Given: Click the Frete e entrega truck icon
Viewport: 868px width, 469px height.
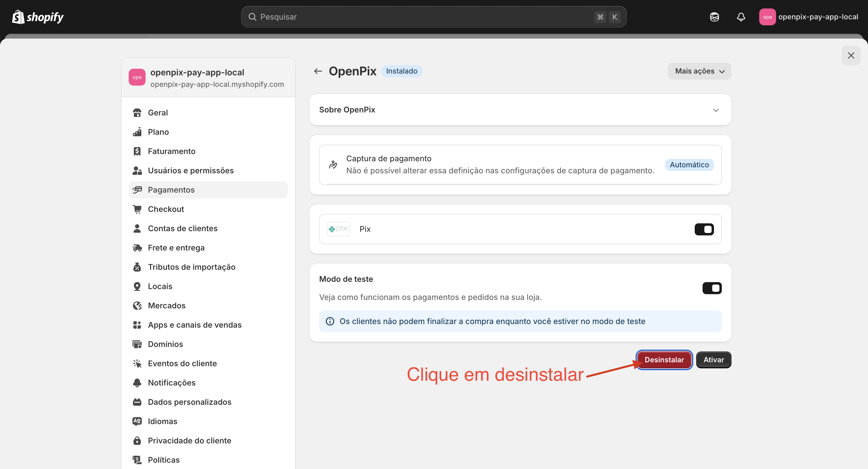Looking at the screenshot, I should (137, 248).
